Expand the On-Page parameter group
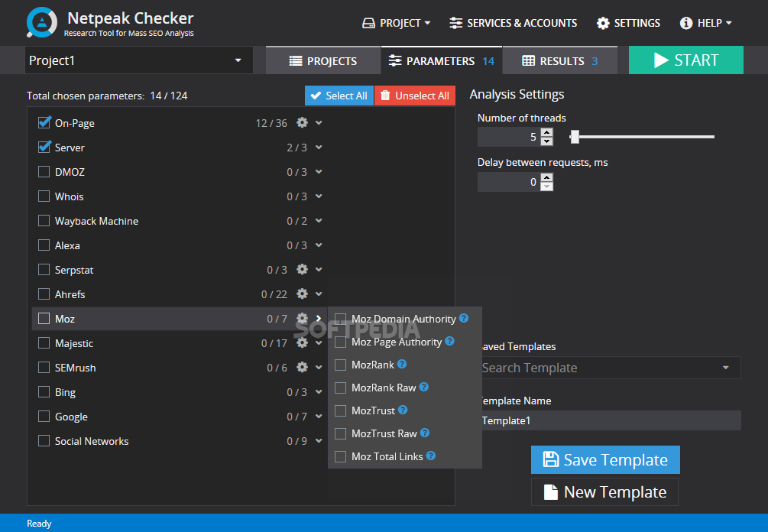 [x=319, y=122]
